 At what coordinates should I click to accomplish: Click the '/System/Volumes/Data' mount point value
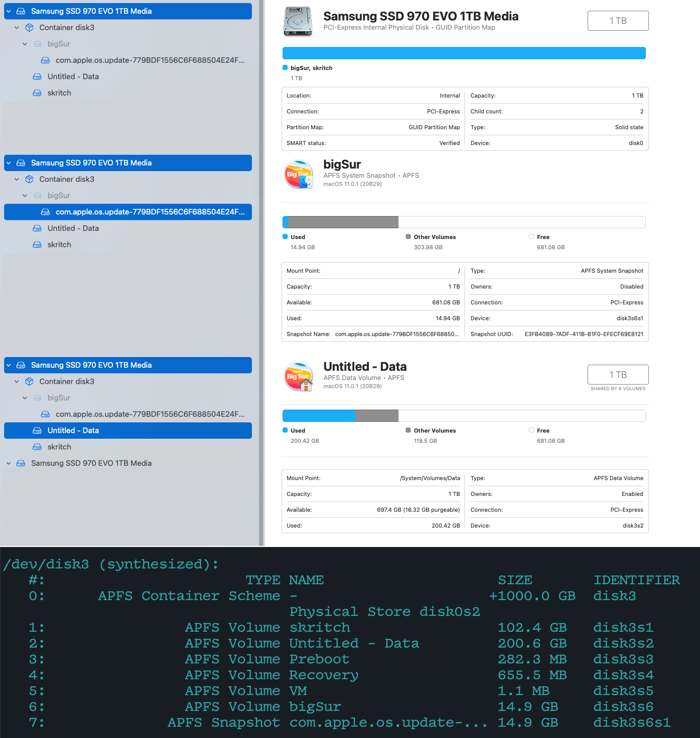click(x=430, y=478)
